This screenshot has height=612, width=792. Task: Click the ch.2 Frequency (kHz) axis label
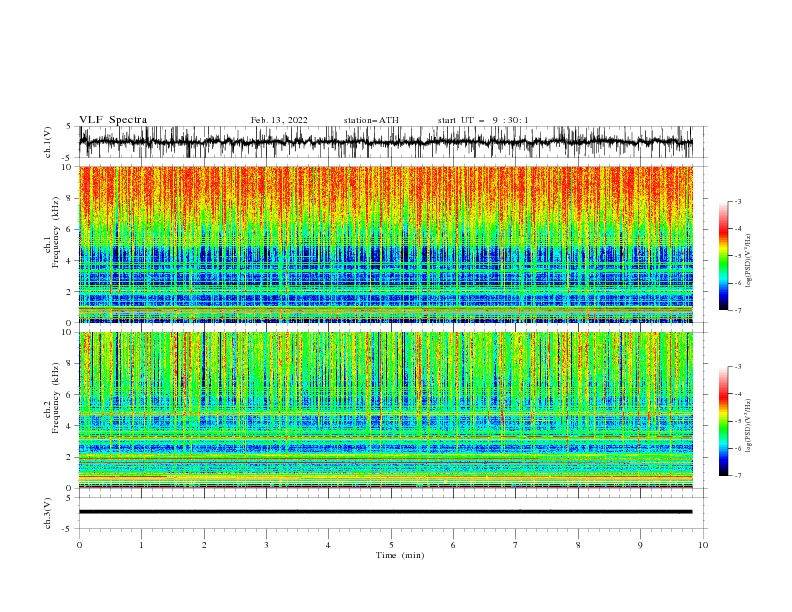(x=52, y=398)
